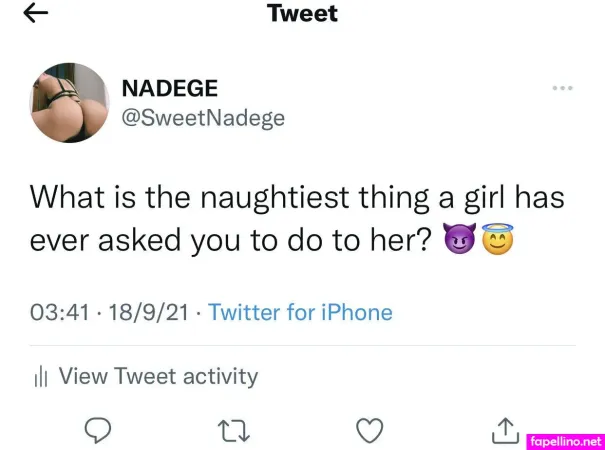Open the @SweetNadege handle
The width and height of the screenshot is (605, 450).
(x=203, y=118)
